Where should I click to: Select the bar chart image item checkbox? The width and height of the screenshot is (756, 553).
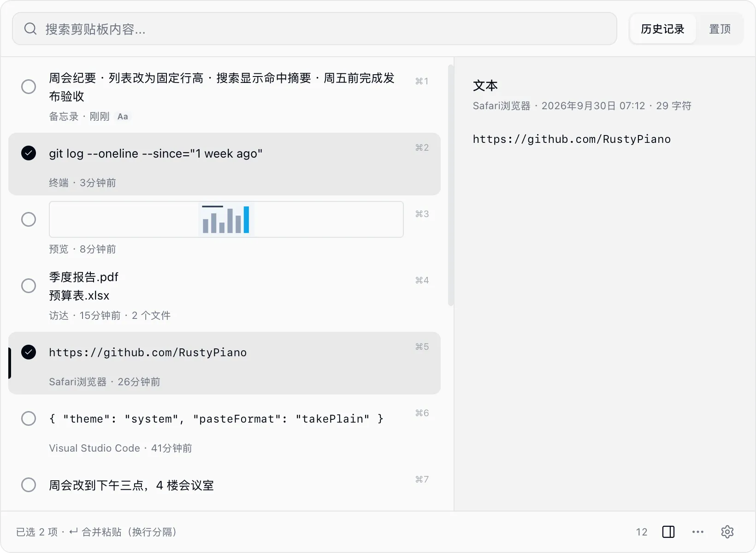[29, 219]
